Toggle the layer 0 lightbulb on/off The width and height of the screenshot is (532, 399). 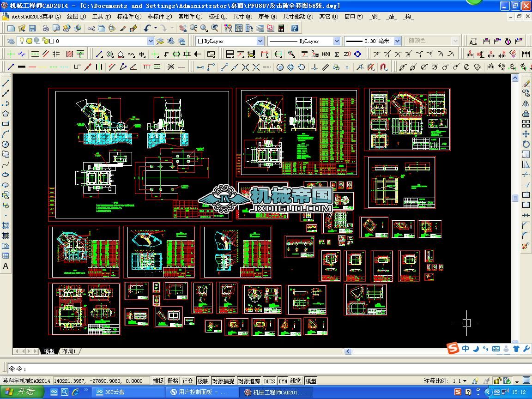[x=22, y=41]
